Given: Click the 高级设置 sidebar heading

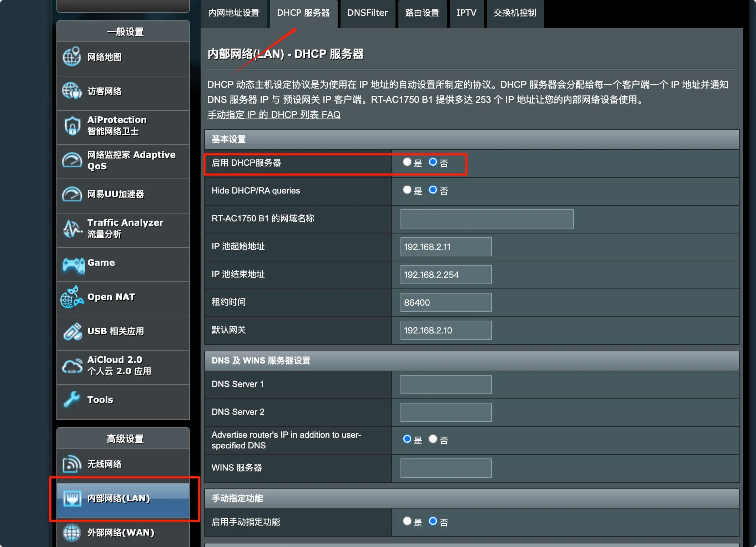Looking at the screenshot, I should (123, 438).
